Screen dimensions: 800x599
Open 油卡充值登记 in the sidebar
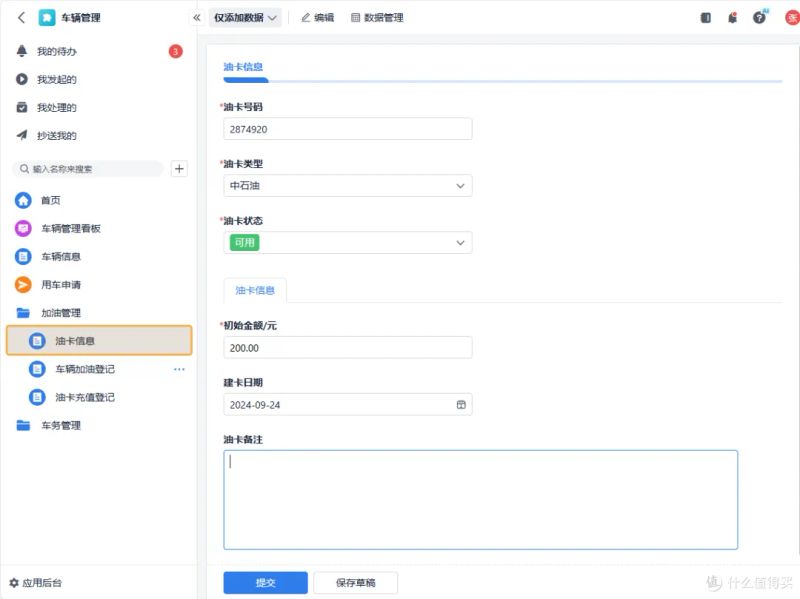[85, 397]
